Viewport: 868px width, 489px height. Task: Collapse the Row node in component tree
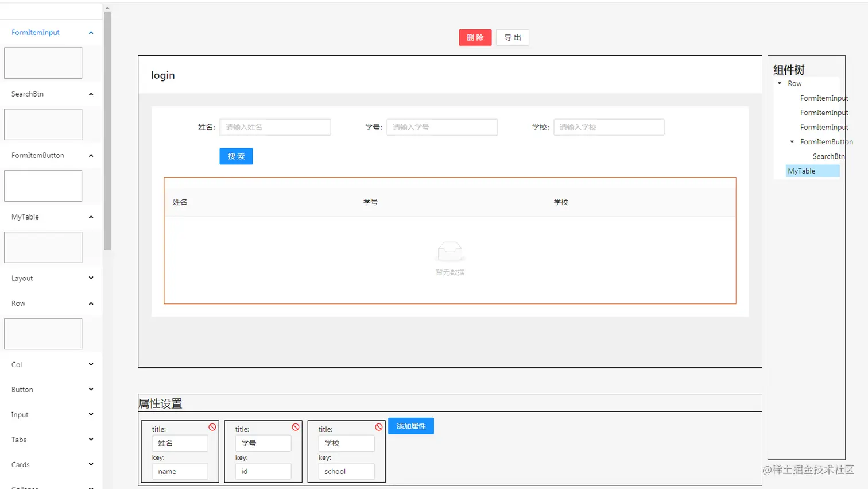780,84
